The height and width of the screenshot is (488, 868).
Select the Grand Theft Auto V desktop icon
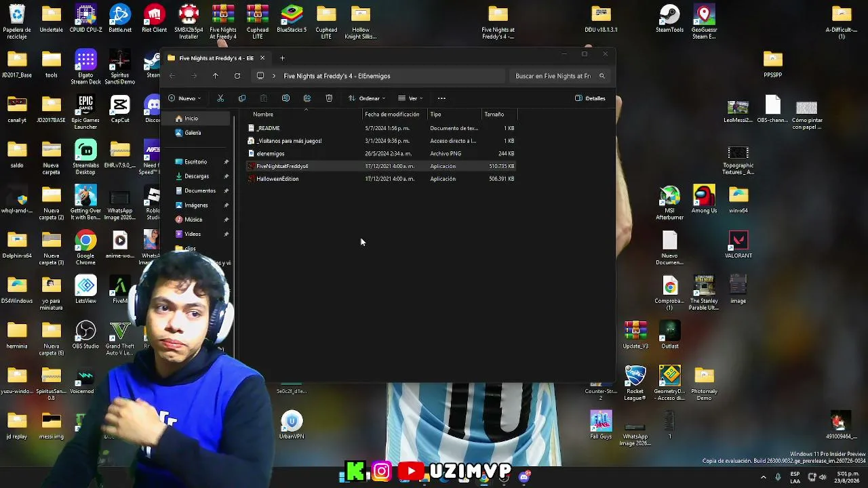pyautogui.click(x=120, y=338)
